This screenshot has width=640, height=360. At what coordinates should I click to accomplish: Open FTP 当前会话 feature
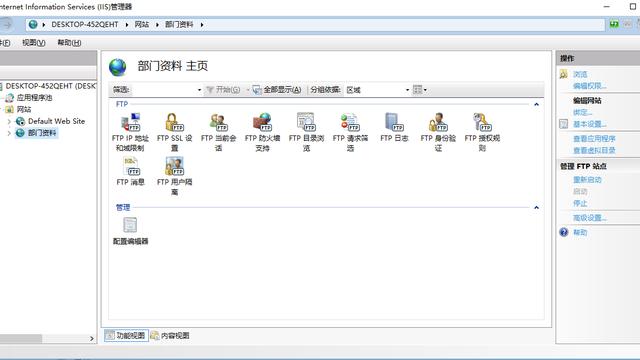pos(218,132)
